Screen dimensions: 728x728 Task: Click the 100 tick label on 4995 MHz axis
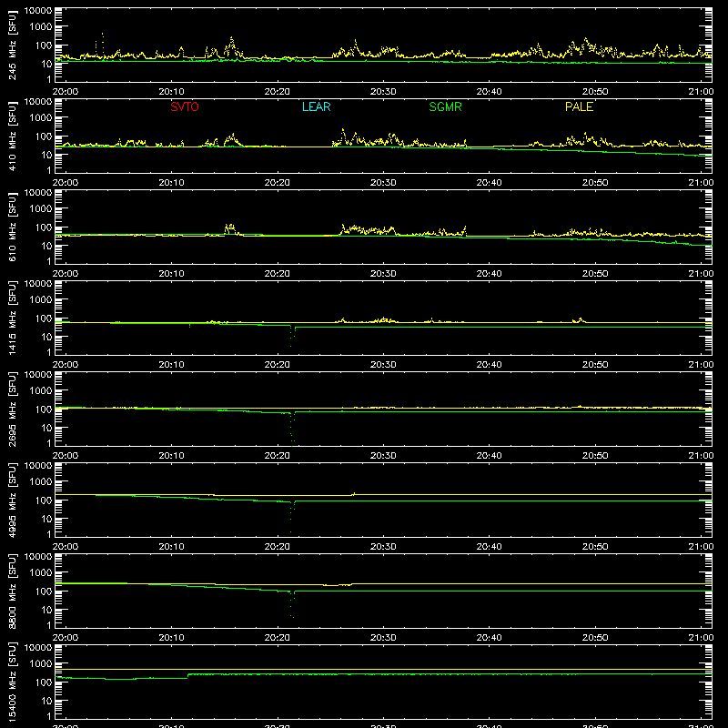pos(44,500)
